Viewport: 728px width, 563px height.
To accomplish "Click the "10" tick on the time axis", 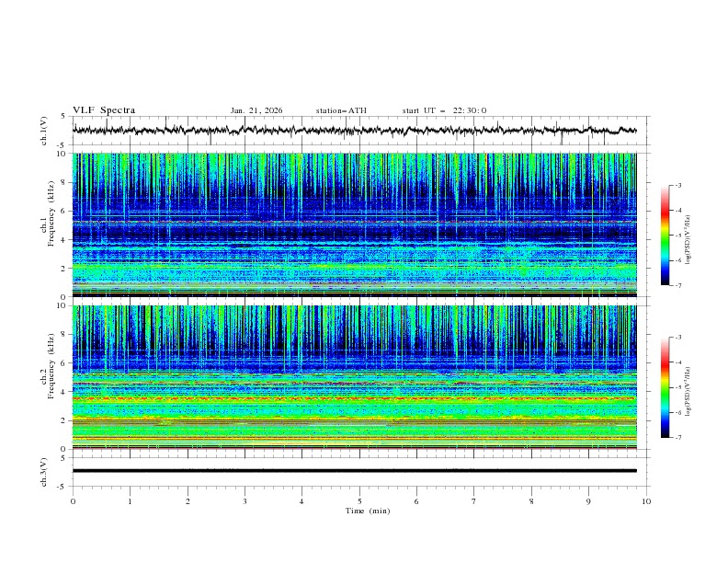I will [646, 501].
